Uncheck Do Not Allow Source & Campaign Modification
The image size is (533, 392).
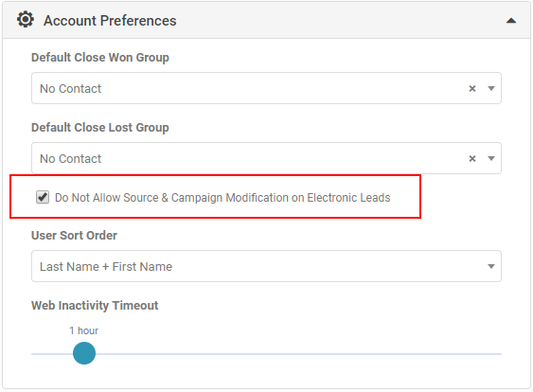click(43, 197)
